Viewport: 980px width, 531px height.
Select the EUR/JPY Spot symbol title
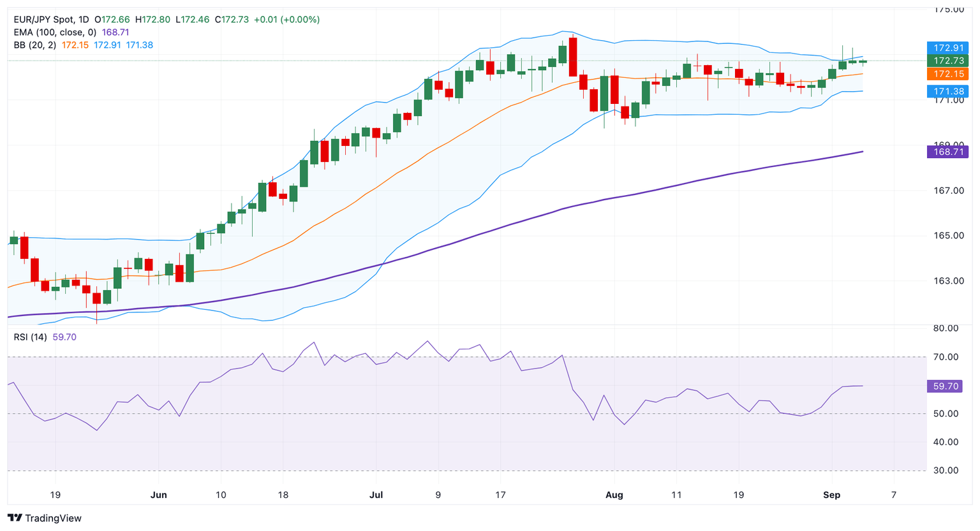pos(42,20)
